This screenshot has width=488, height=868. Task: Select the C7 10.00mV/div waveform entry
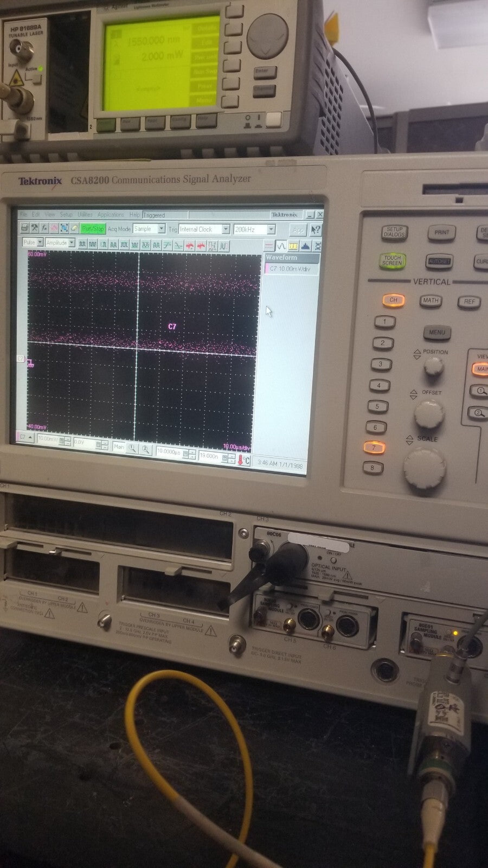[291, 269]
